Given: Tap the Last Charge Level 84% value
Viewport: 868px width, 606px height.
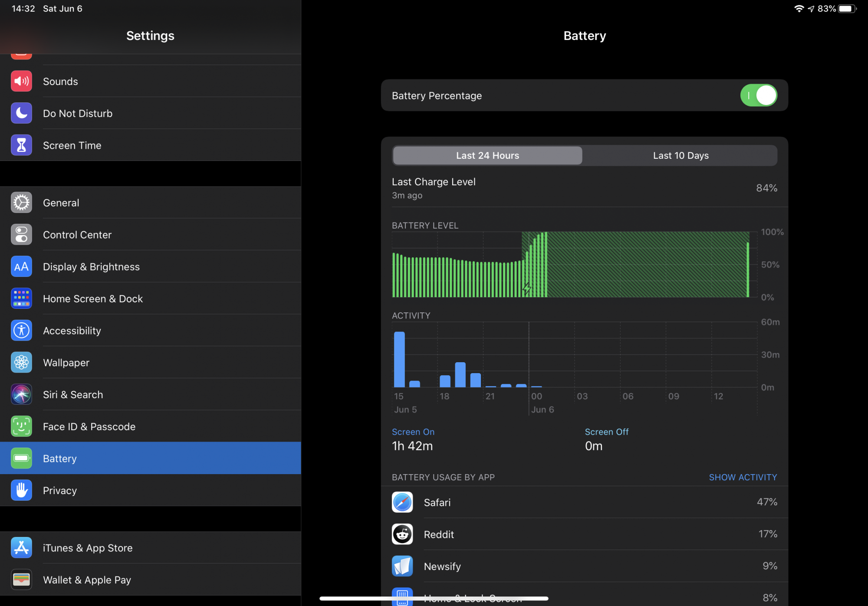Looking at the screenshot, I should click(766, 188).
